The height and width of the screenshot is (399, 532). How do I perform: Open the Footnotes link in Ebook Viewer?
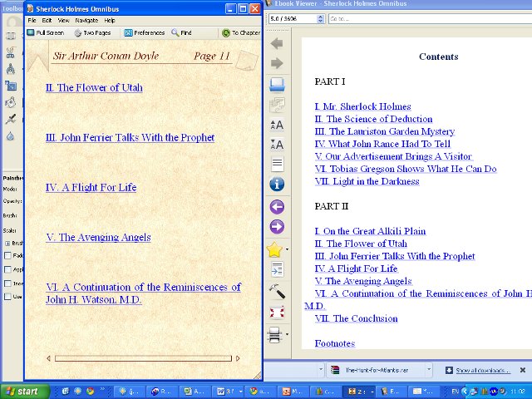point(334,343)
